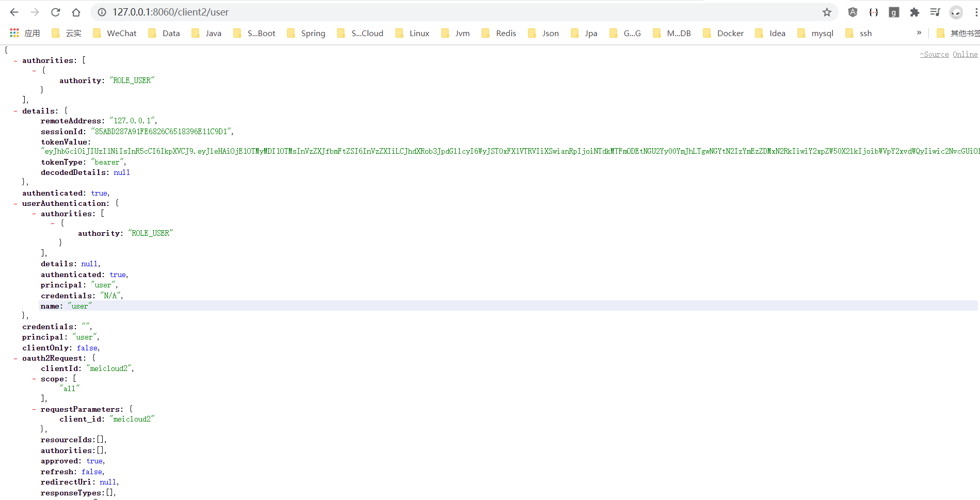
Task: Go forward to the next page
Action: point(35,12)
